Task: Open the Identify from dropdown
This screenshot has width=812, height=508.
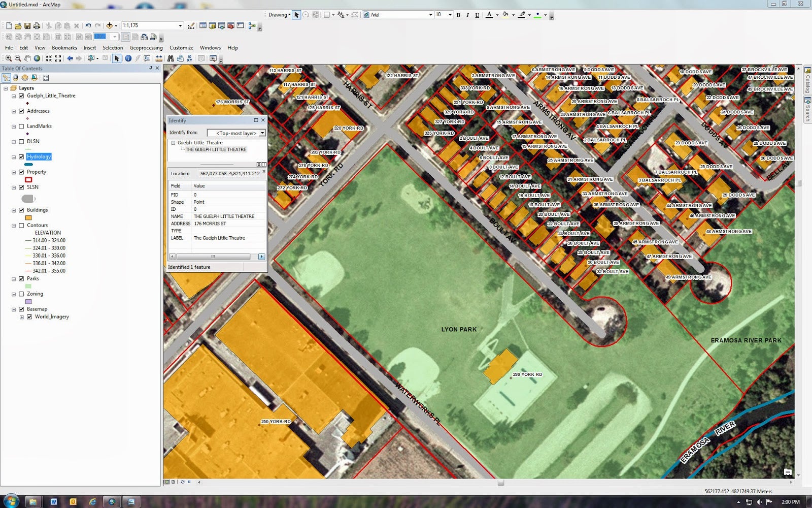Action: coord(262,133)
